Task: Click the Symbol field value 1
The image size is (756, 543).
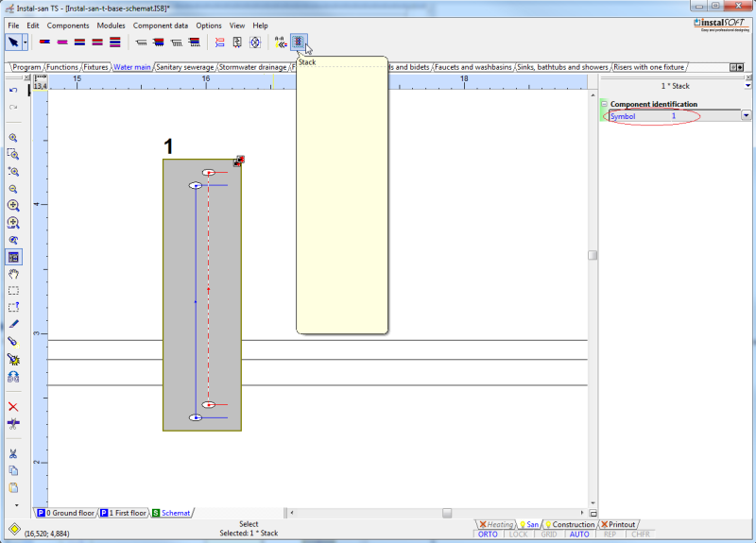Action: click(x=674, y=115)
